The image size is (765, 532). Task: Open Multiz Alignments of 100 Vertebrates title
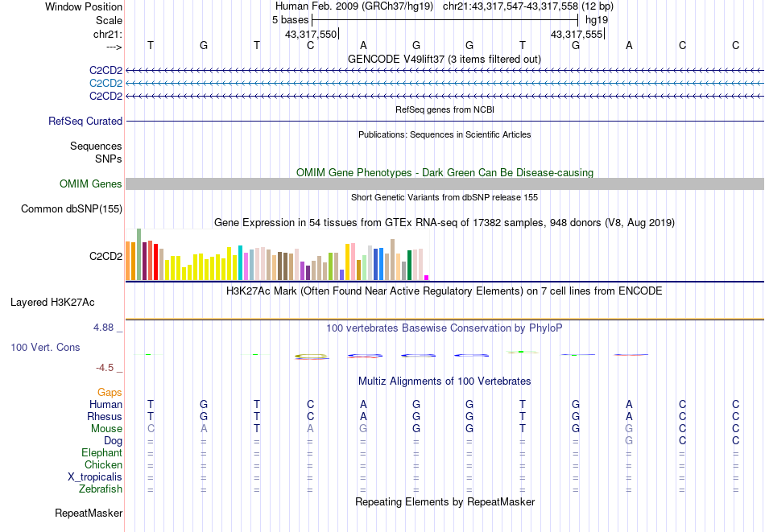445,381
